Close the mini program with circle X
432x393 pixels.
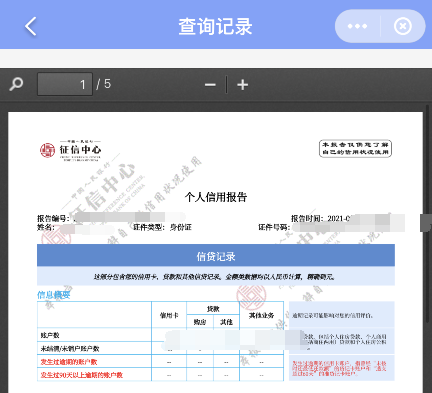(x=403, y=26)
